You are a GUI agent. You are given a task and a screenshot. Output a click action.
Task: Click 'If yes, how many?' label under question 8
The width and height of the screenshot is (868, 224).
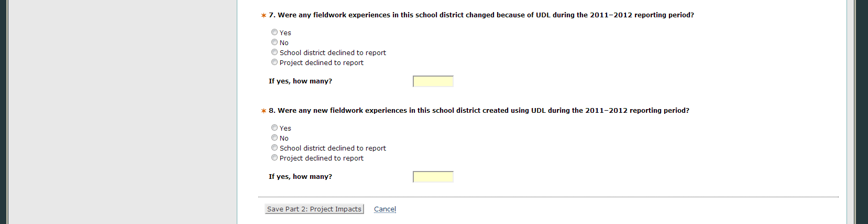[300, 177]
